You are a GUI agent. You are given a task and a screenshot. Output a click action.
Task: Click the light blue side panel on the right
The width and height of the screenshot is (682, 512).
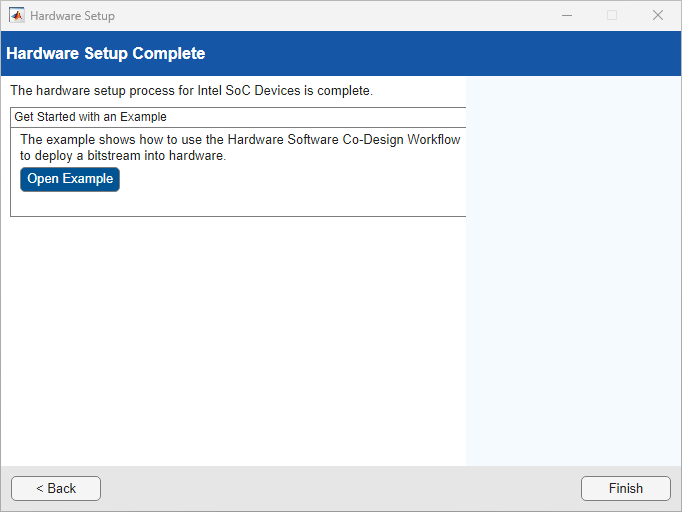tap(573, 270)
